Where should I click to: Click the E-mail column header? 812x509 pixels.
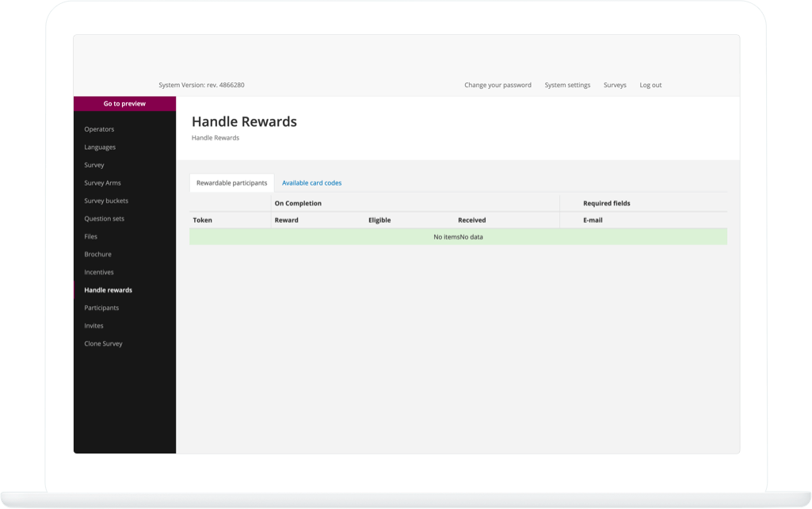pos(593,220)
